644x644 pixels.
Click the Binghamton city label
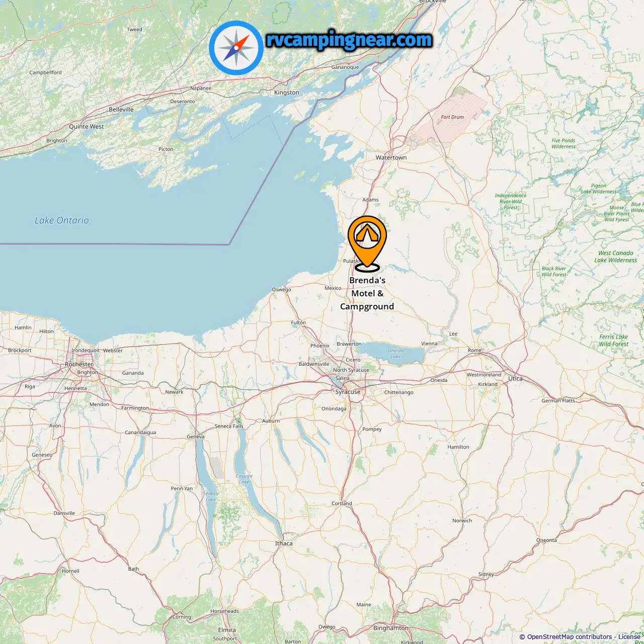(391, 628)
